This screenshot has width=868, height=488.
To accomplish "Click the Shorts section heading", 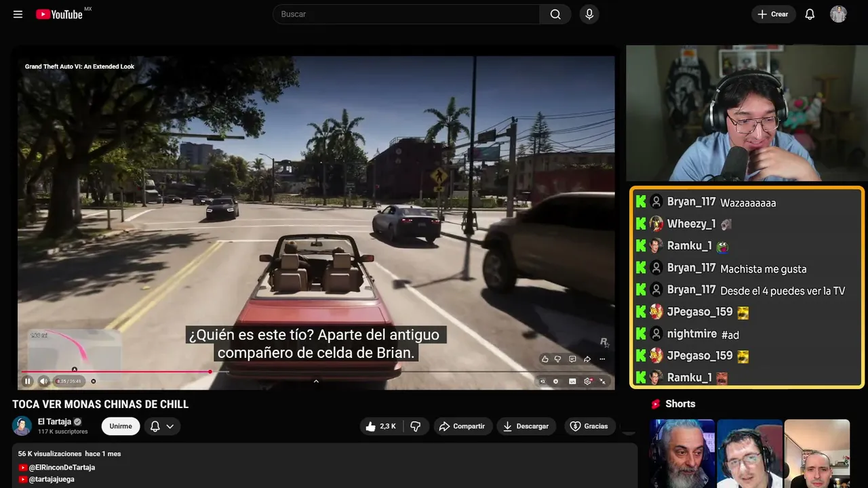I will (x=680, y=404).
